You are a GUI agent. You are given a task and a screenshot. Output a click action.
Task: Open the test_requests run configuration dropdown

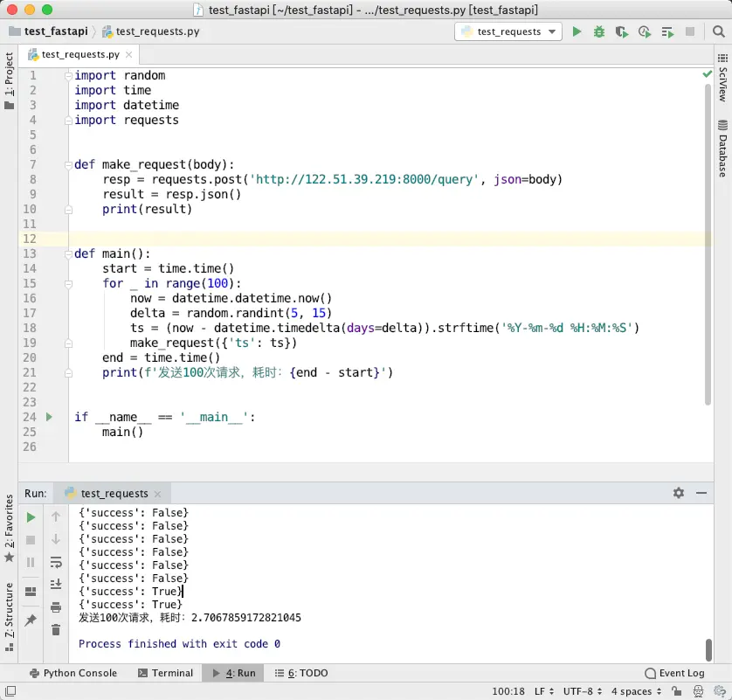pyautogui.click(x=508, y=31)
